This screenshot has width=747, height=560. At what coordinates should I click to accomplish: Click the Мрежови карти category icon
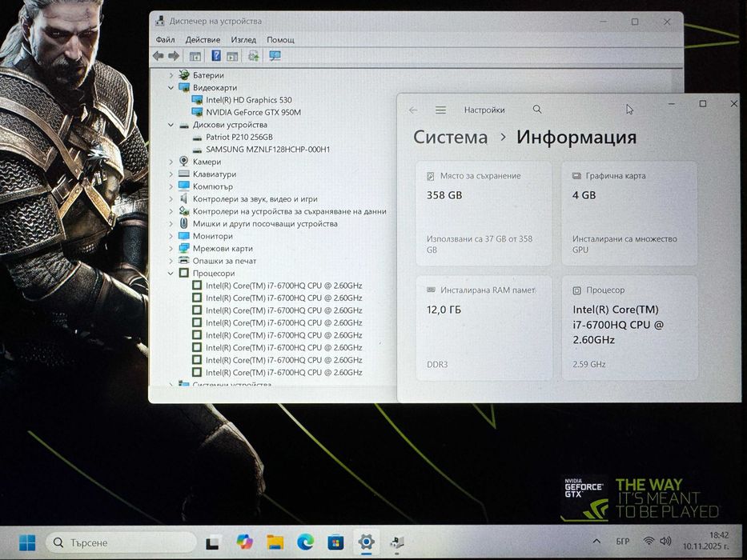(x=184, y=248)
